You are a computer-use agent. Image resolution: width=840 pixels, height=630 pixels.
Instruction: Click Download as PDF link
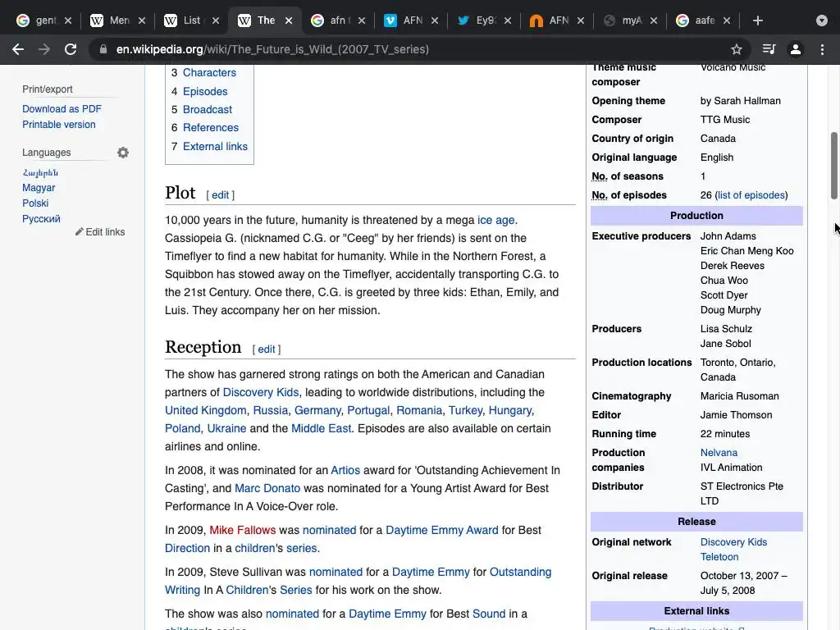click(62, 109)
